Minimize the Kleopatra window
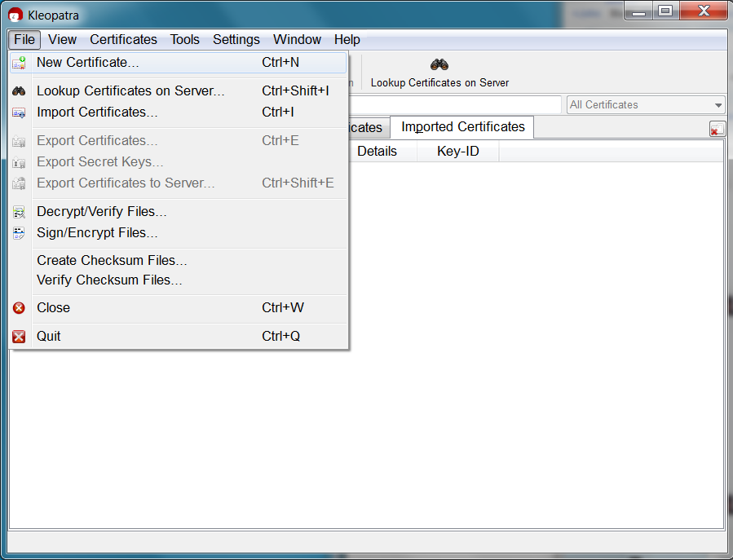The width and height of the screenshot is (733, 560). coord(638,11)
